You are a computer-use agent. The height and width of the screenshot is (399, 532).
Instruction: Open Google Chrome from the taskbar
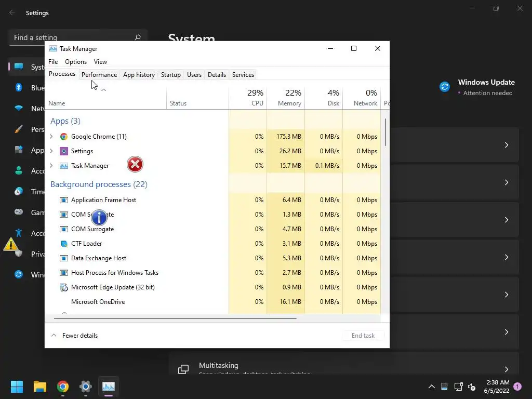click(63, 387)
